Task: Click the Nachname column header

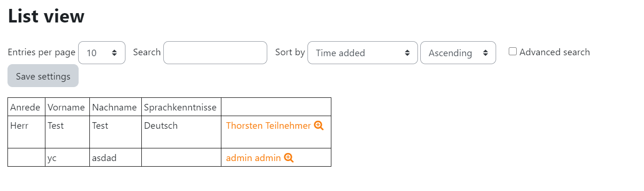Action: 116,107
